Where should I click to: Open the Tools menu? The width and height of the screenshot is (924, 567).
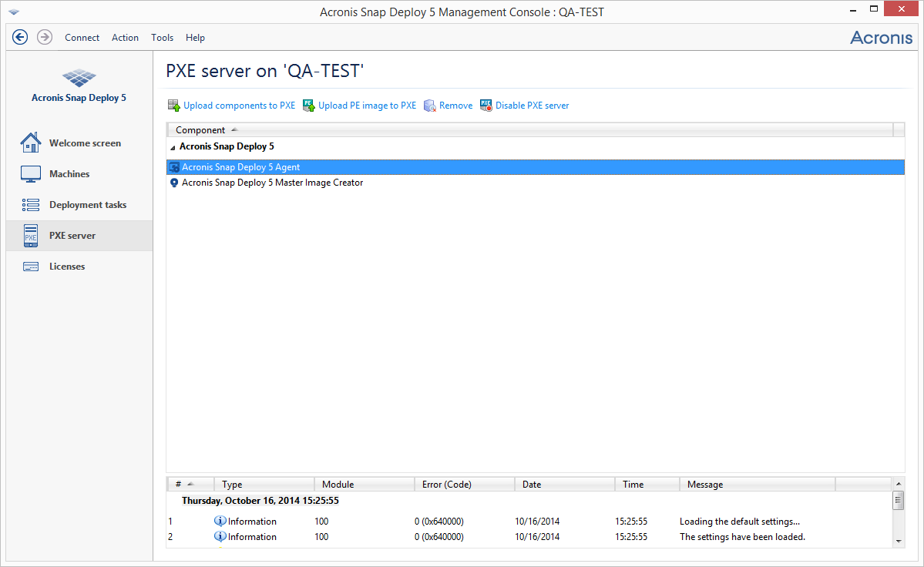[x=162, y=37]
